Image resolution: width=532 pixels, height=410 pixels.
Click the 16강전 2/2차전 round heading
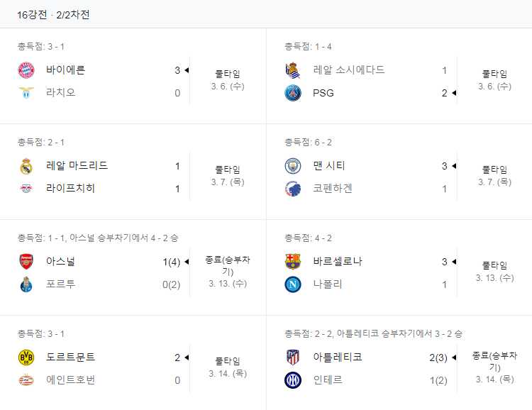click(53, 14)
